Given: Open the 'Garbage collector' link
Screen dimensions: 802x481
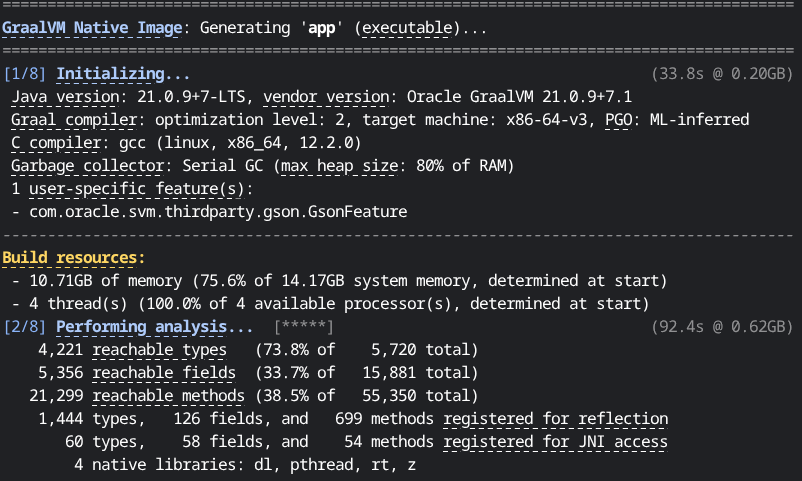Looking at the screenshot, I should [87, 166].
